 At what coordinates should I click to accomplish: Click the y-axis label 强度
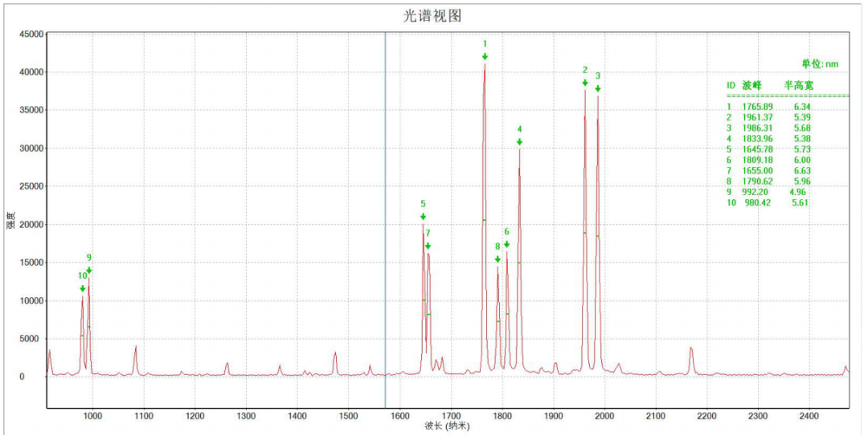pos(10,220)
